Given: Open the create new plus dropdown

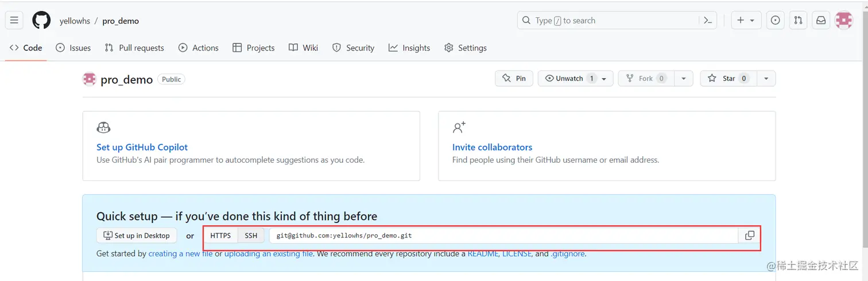Looking at the screenshot, I should (746, 20).
